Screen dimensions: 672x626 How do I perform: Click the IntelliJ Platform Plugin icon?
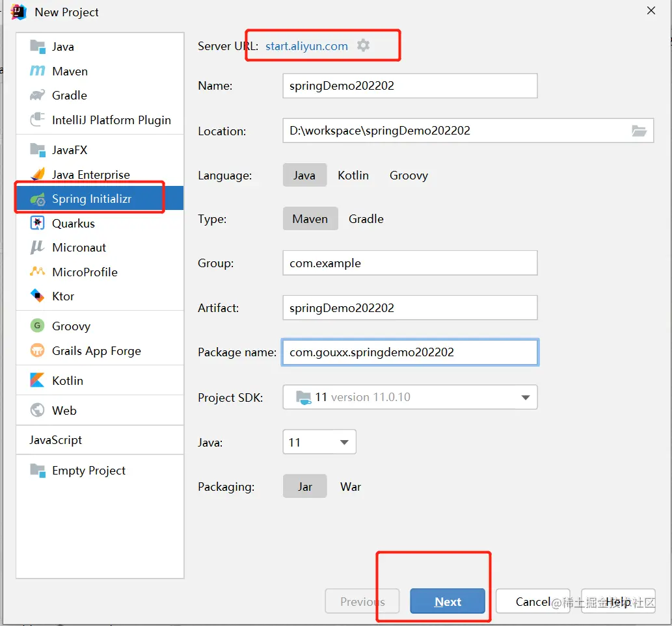tap(38, 120)
